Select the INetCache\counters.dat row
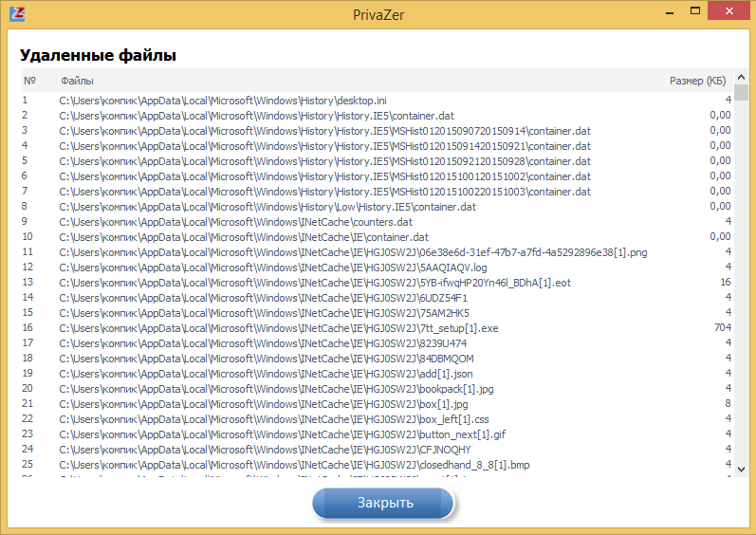This screenshot has height=535, width=756. point(377,222)
